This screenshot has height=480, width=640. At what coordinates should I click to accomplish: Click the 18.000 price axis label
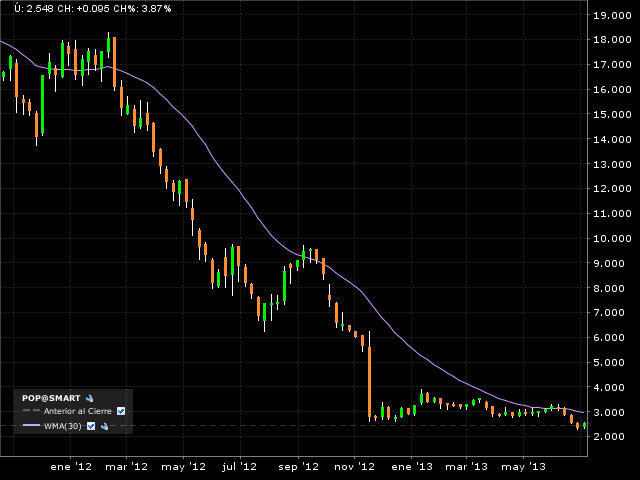pyautogui.click(x=612, y=40)
